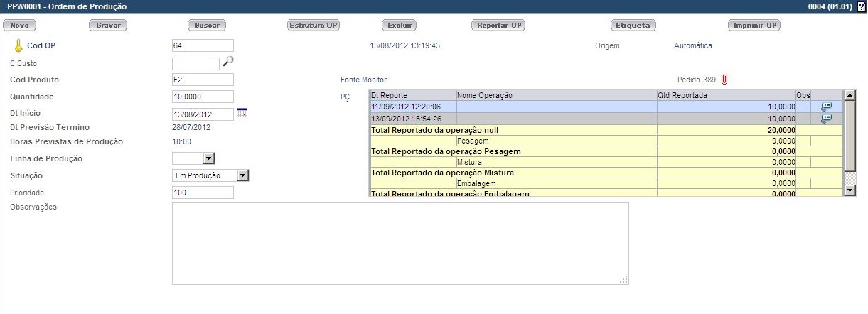Open the Dt Início calendar picker

[x=242, y=113]
